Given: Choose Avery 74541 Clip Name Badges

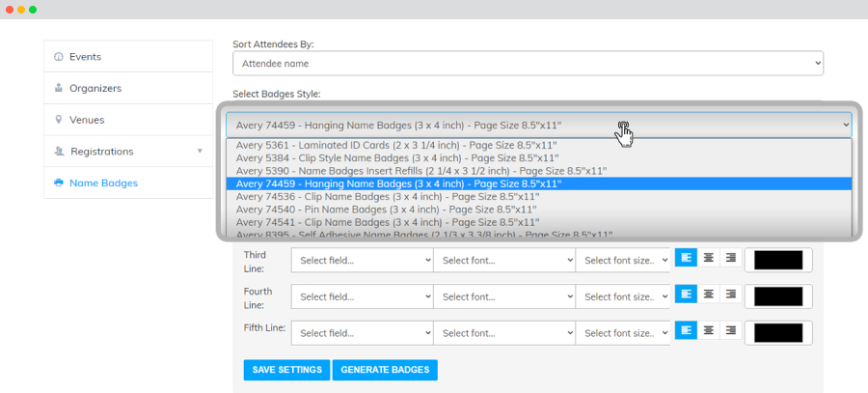Looking at the screenshot, I should 538,222.
